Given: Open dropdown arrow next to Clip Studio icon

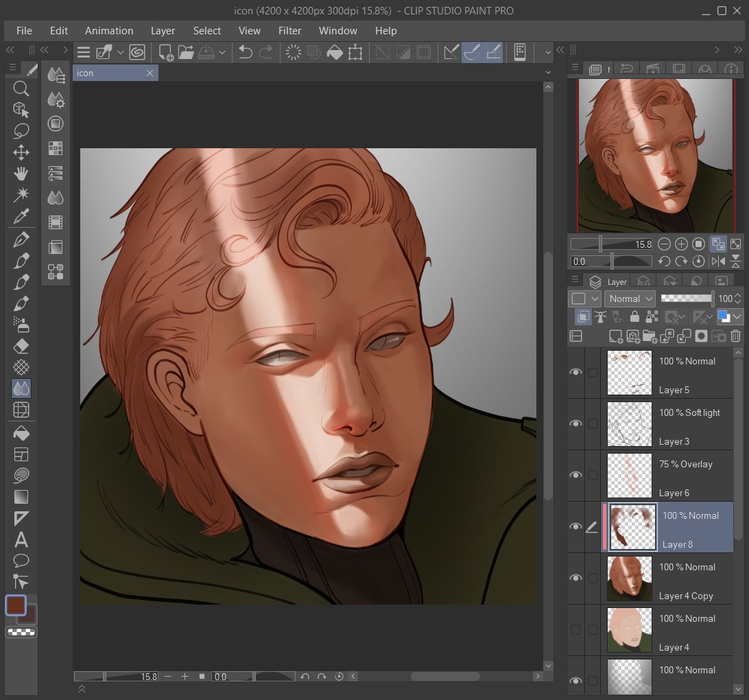Looking at the screenshot, I should 121,52.
